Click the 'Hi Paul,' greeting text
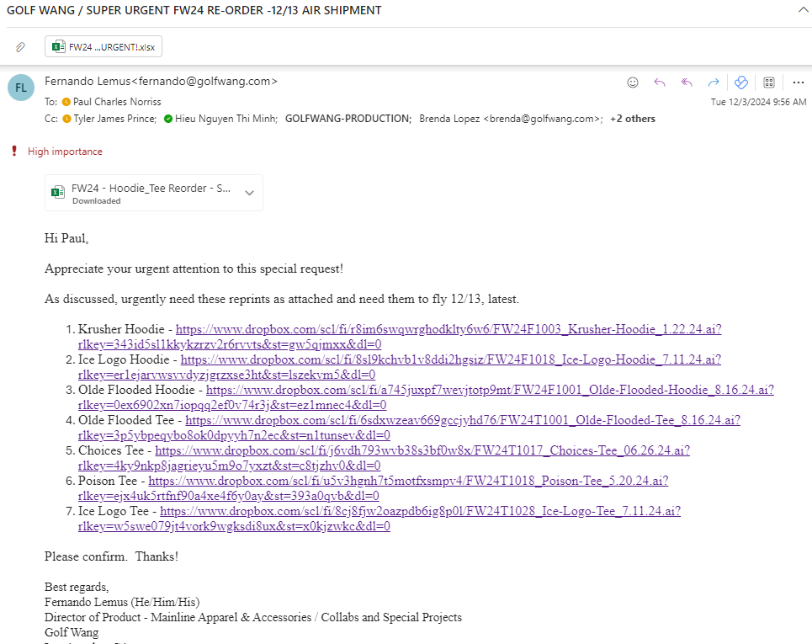 point(66,238)
